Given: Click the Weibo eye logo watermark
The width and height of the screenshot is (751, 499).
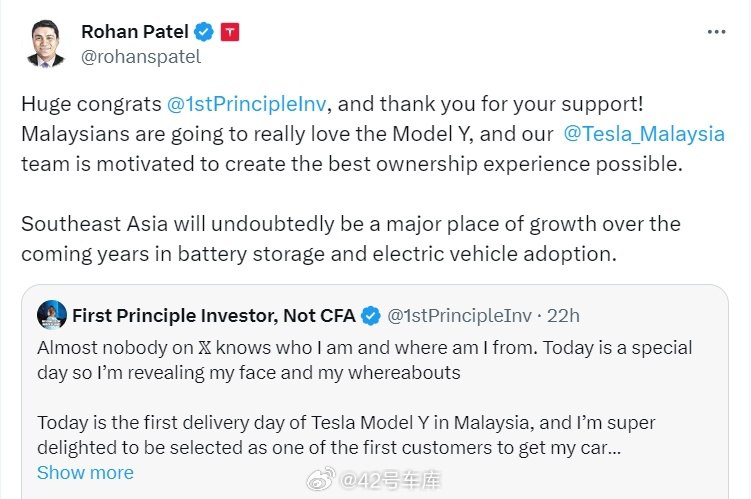Looking at the screenshot, I should (x=320, y=479).
